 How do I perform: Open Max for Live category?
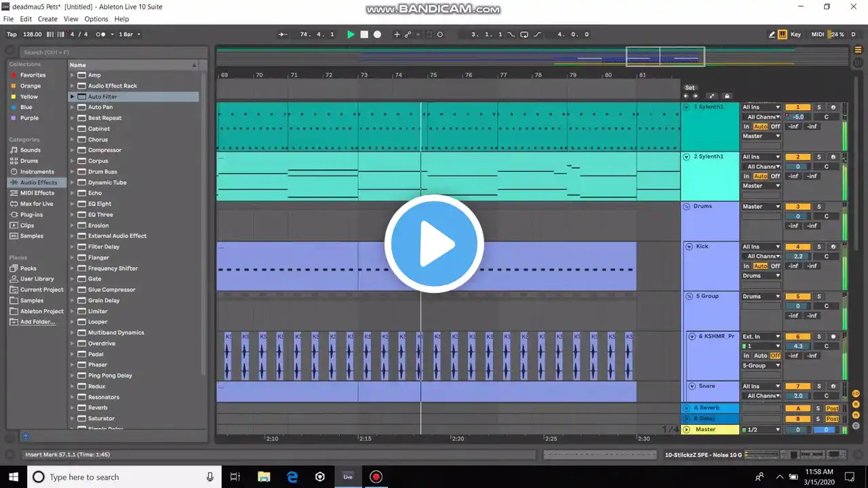click(37, 204)
